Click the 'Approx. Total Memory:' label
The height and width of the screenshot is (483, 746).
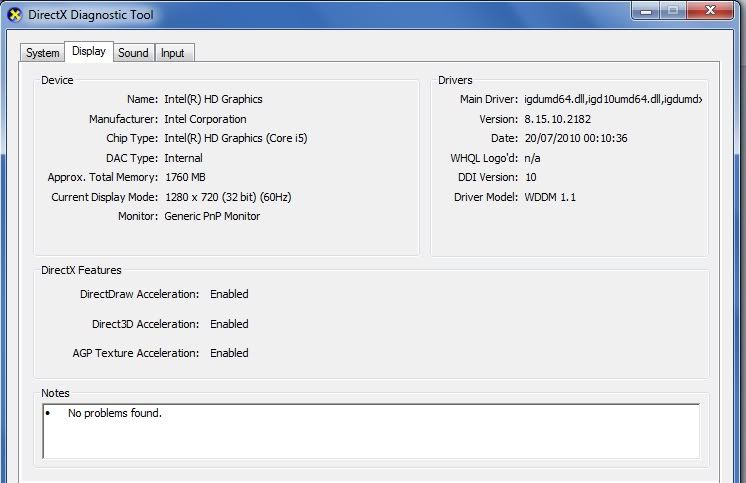point(102,177)
